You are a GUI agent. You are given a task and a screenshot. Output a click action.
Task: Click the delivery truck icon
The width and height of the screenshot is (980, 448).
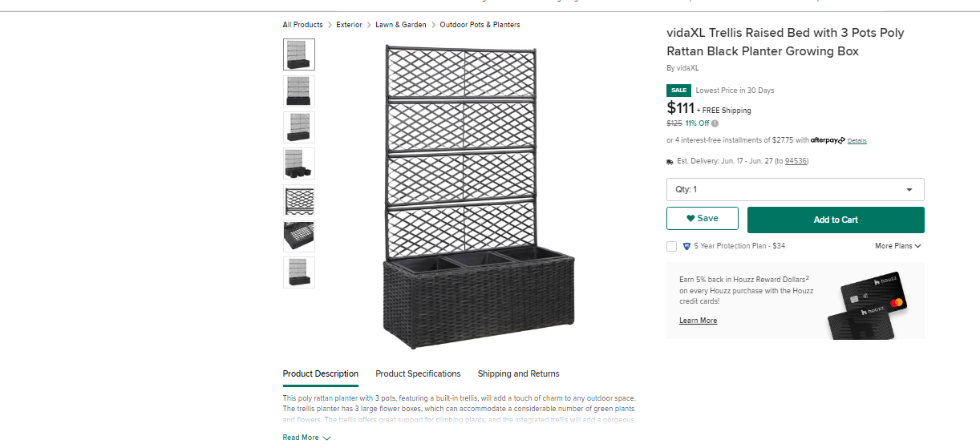pos(670,161)
